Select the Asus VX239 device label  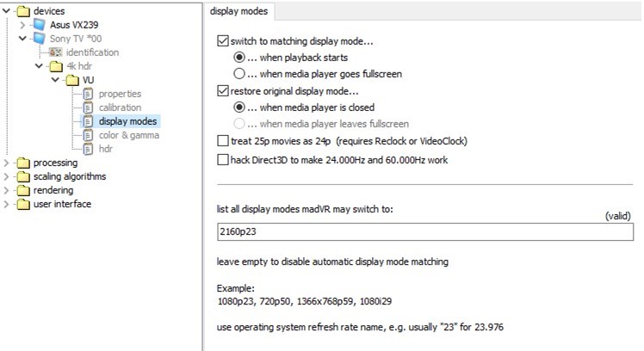click(x=74, y=25)
